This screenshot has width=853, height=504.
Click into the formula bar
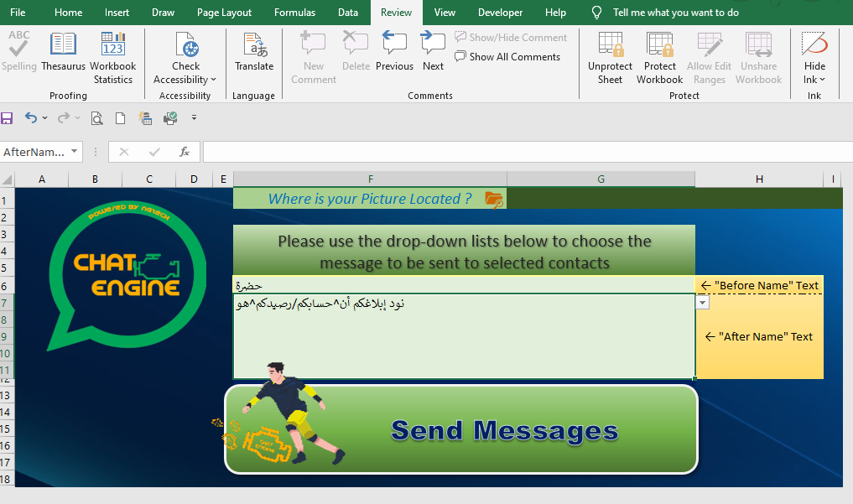coord(528,152)
